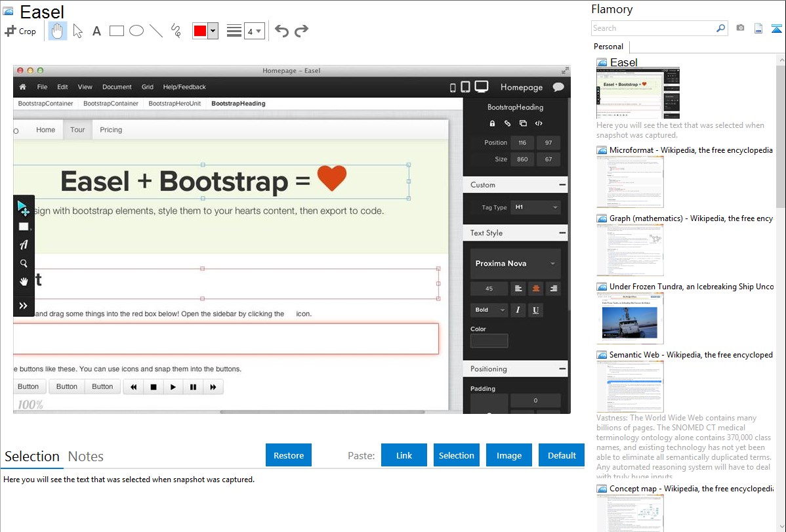Screen dimensions: 786x532
Task: Open the Concept map Wikipedia snapshot
Action: 630,513
